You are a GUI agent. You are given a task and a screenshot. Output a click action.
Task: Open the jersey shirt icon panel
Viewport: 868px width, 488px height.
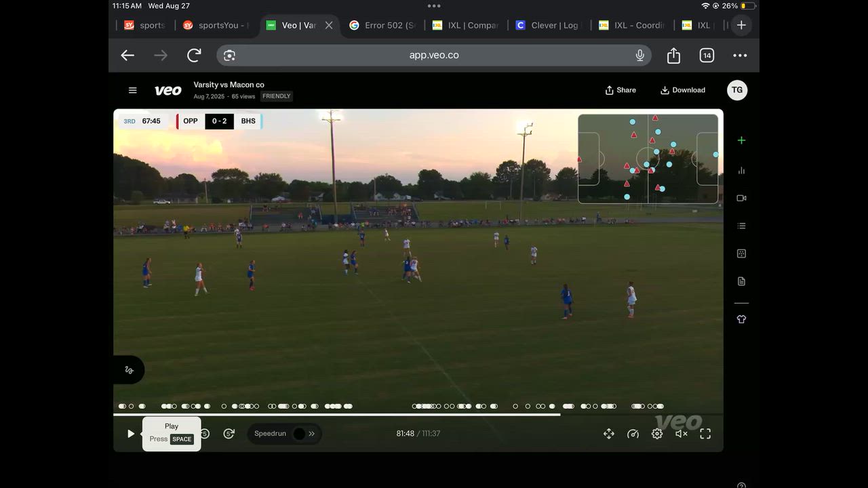(741, 319)
